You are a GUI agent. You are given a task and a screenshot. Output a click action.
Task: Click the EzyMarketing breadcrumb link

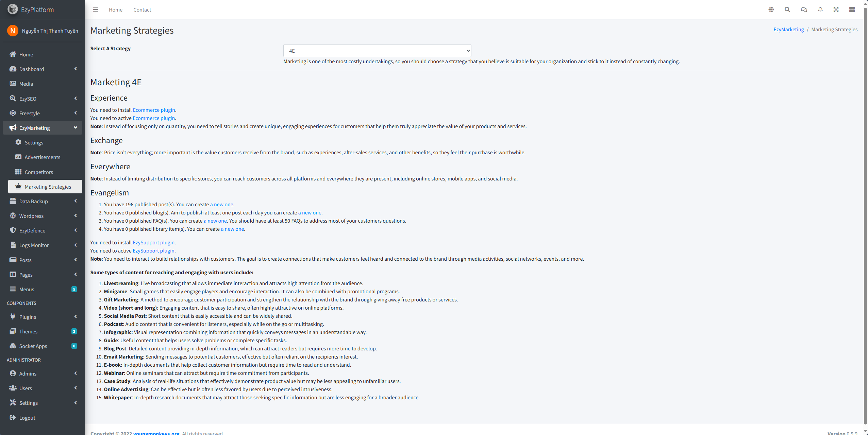pos(788,30)
